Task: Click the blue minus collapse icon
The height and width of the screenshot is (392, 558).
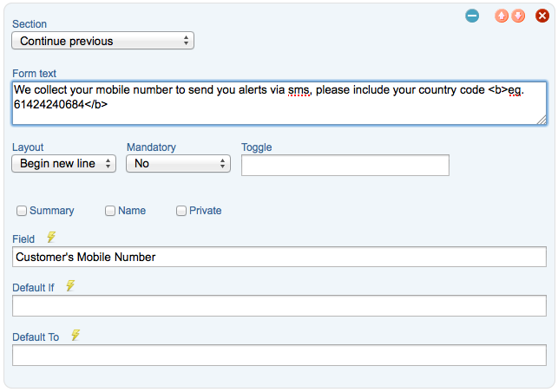Action: pyautogui.click(x=472, y=16)
